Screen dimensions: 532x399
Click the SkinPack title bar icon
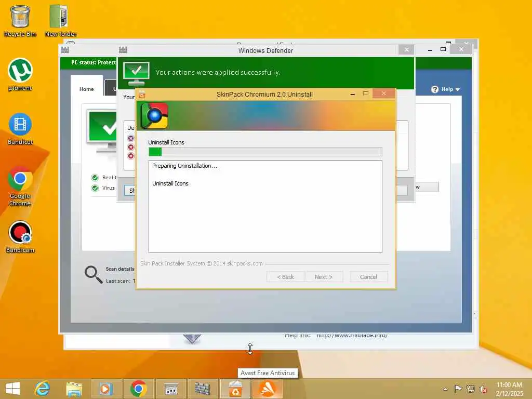pyautogui.click(x=142, y=95)
